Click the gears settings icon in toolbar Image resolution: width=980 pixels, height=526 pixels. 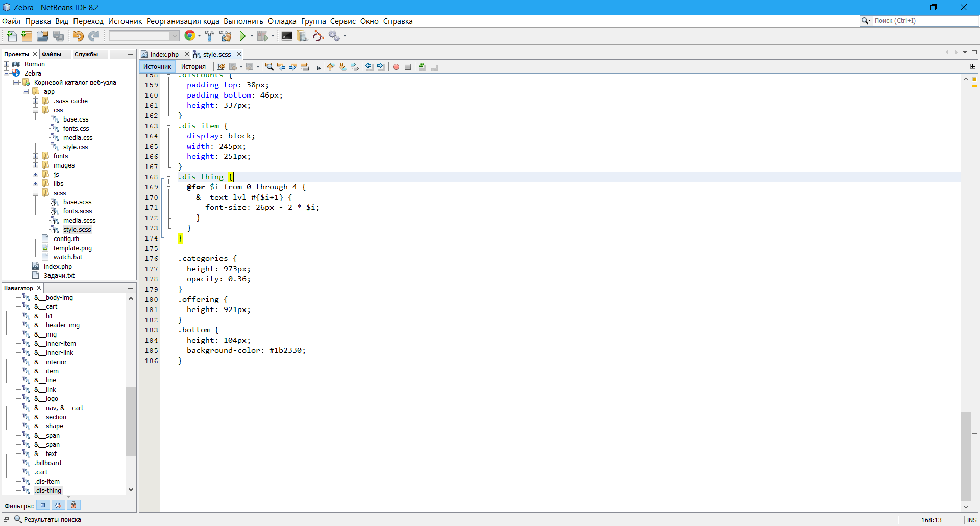tap(334, 36)
